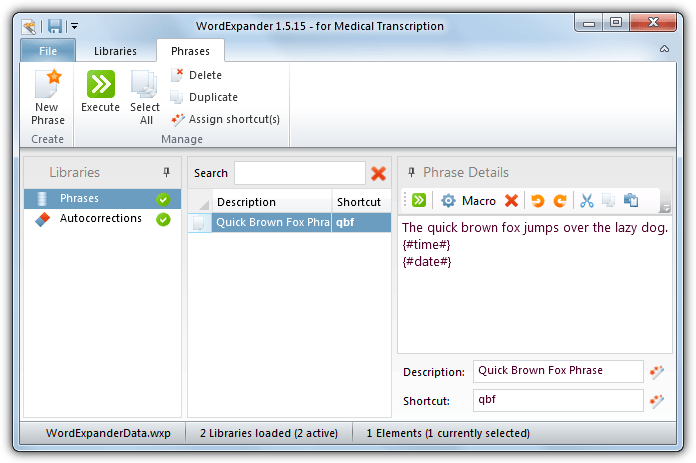
Task: Toggle the Autocorrections library active checkmark
Action: (163, 219)
